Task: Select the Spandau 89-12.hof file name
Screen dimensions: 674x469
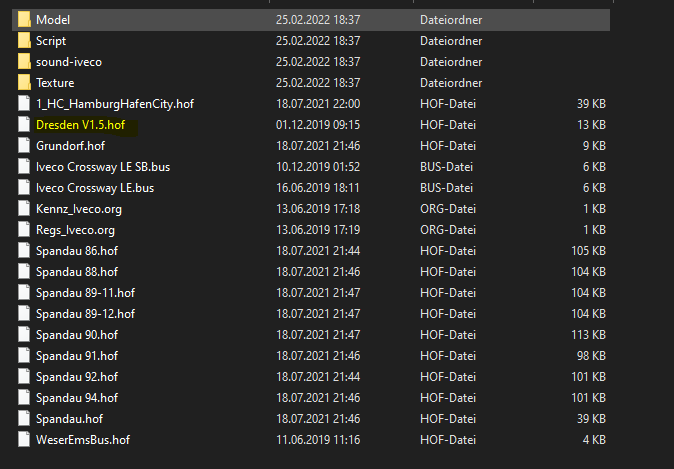Action: click(85, 313)
